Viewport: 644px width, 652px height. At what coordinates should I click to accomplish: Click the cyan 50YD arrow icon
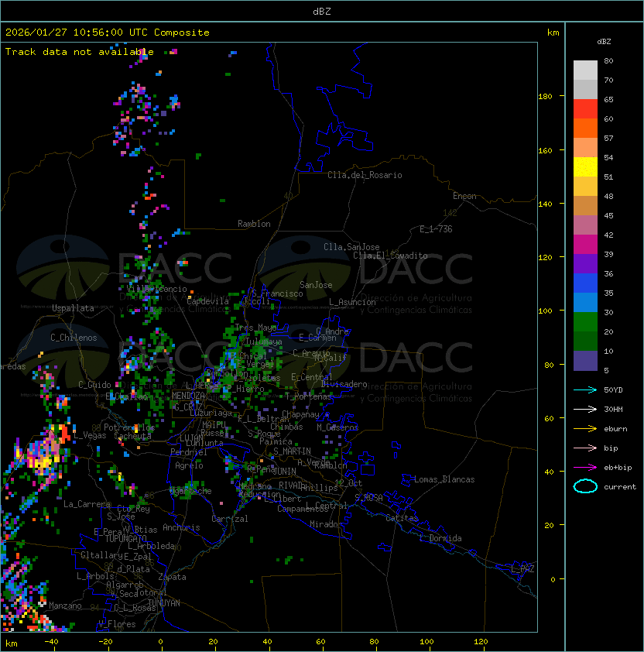pyautogui.click(x=585, y=389)
